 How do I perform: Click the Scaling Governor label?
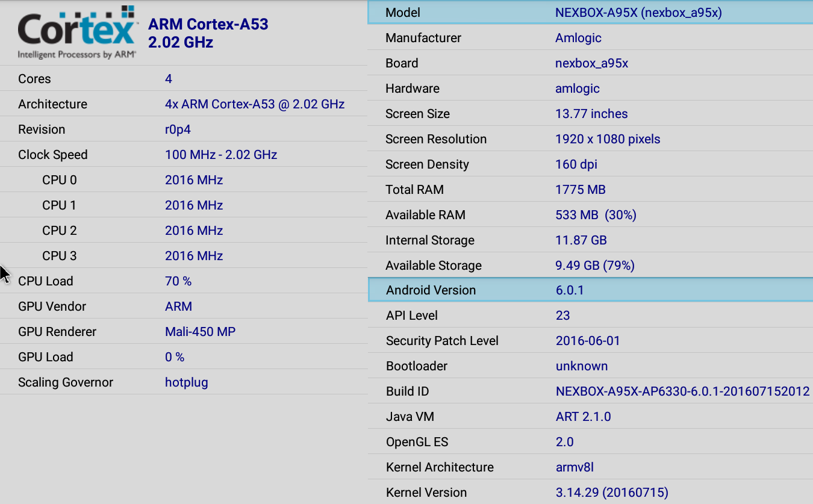tap(66, 382)
